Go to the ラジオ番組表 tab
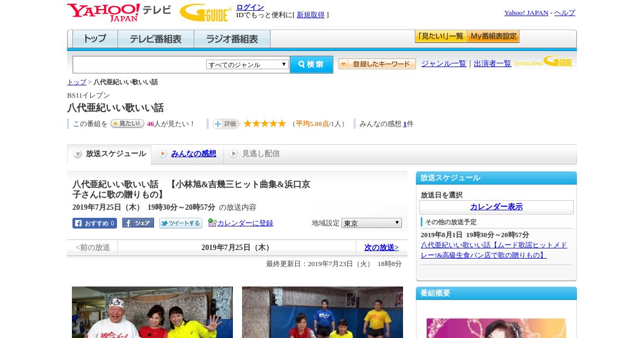 pos(232,39)
